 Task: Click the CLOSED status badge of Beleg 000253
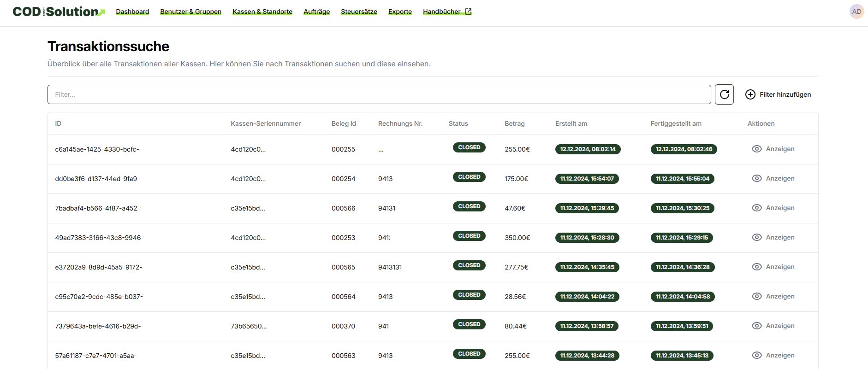point(469,236)
